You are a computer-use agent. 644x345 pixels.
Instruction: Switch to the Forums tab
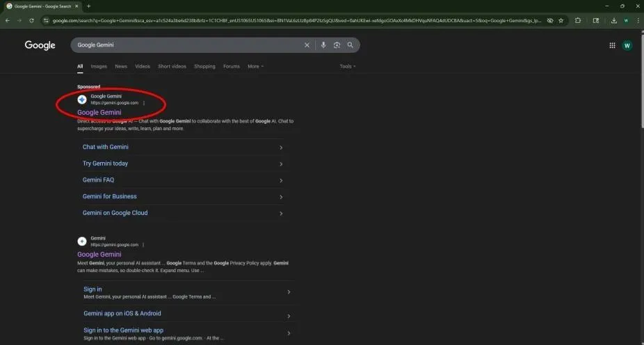232,67
